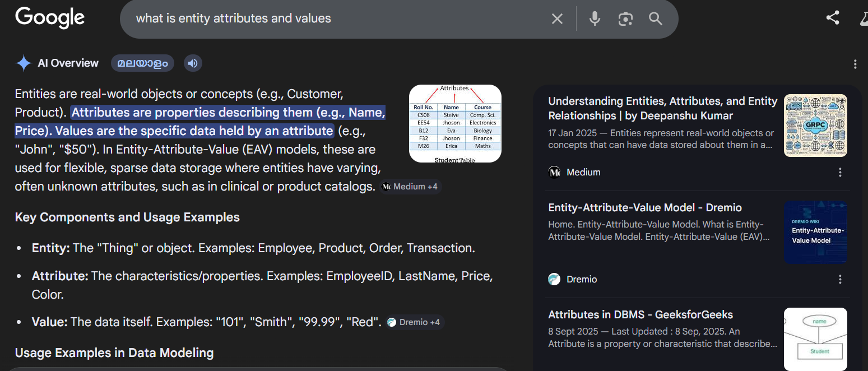Open Attributes in DBMS - GeeksforGeeks link
This screenshot has height=371, width=868.
coord(640,314)
